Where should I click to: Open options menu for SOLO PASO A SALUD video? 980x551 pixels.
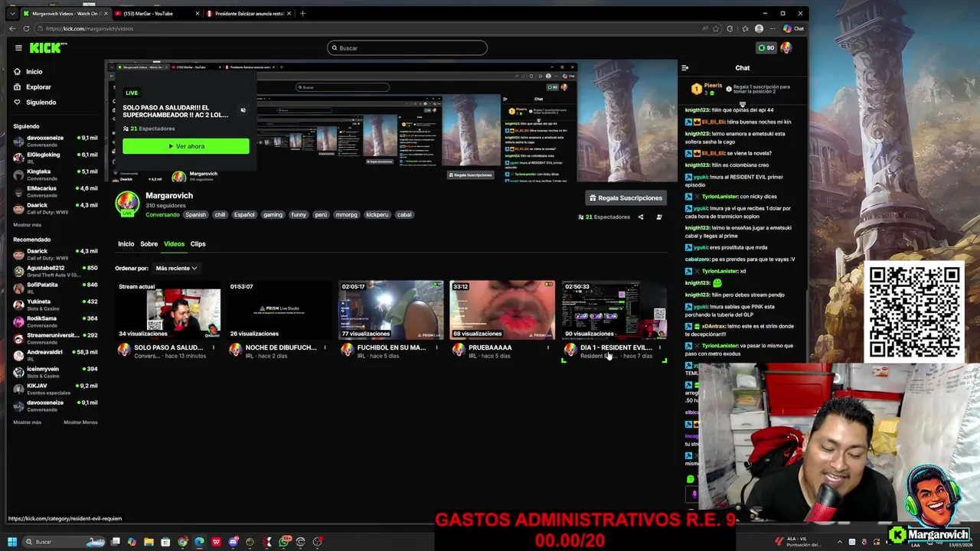point(214,348)
